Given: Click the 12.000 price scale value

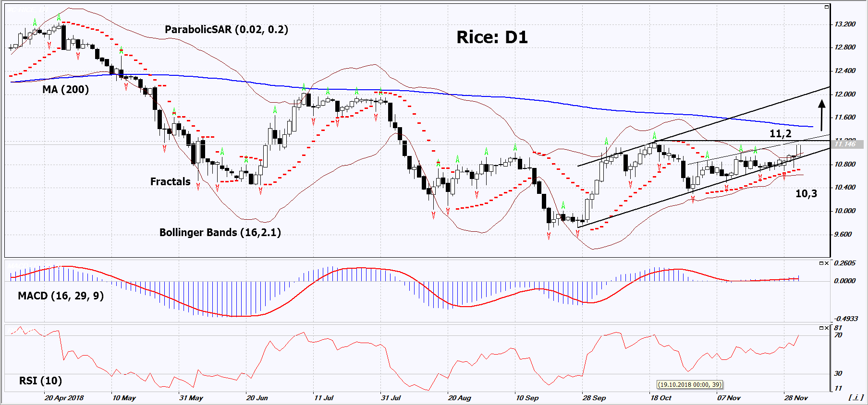Looking at the screenshot, I should tap(845, 94).
